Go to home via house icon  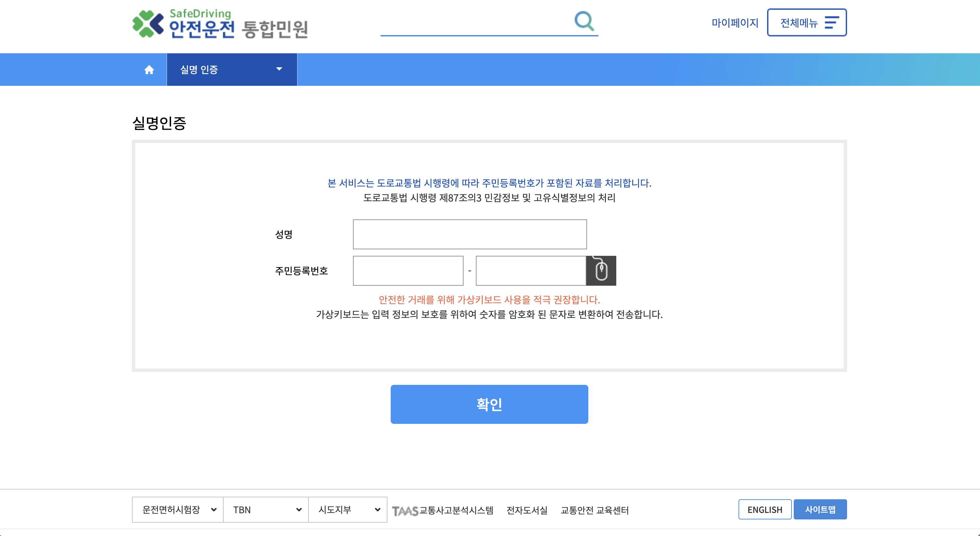click(149, 70)
